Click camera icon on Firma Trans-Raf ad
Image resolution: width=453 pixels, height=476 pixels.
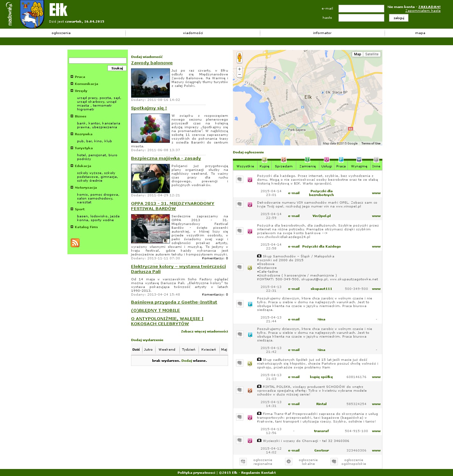point(259,413)
